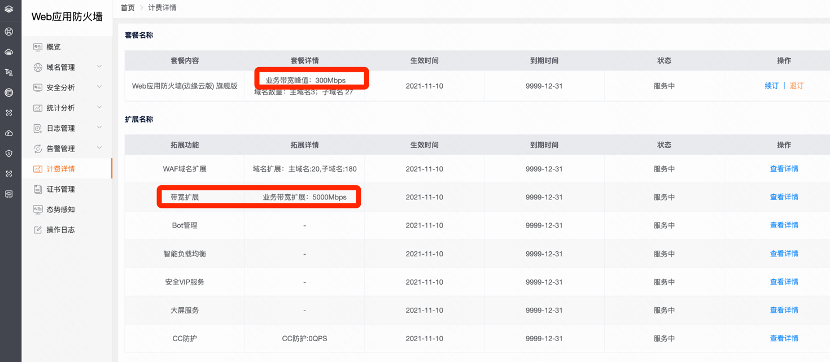Click the 概览 monitor icon

pos(37,47)
